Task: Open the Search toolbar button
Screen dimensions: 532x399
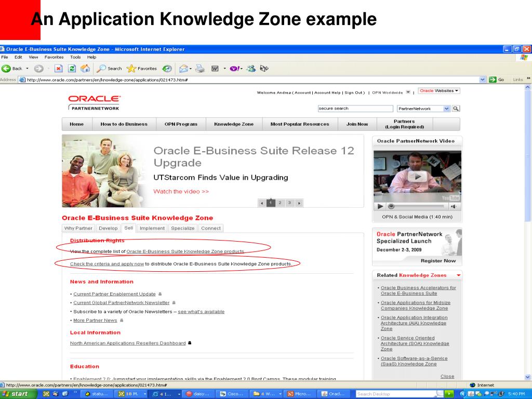Action: click(109, 69)
